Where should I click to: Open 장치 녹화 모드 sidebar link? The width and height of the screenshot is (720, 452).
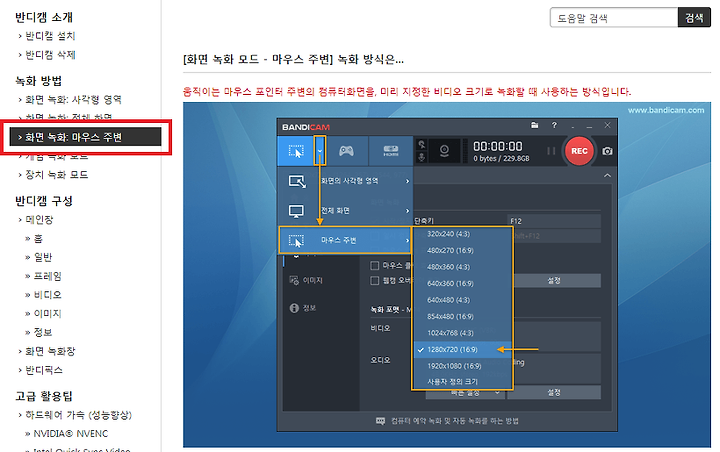[x=56, y=175]
